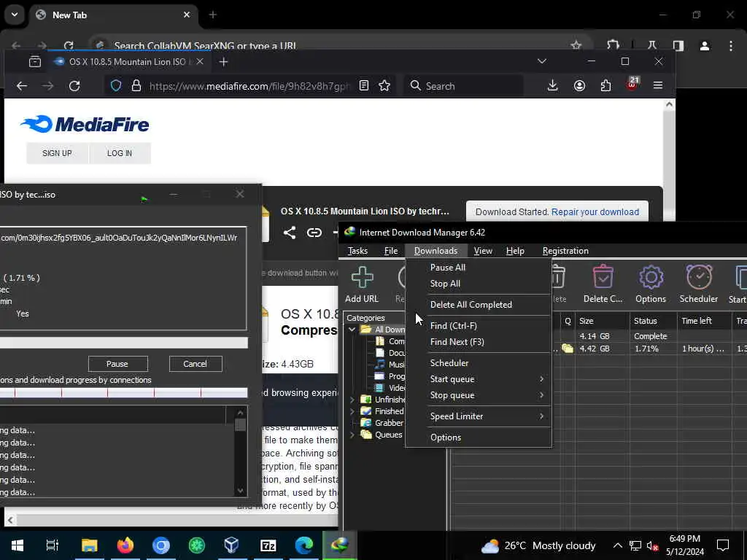Expand the Unfinished category in IDM
747x560 pixels.
click(x=352, y=400)
